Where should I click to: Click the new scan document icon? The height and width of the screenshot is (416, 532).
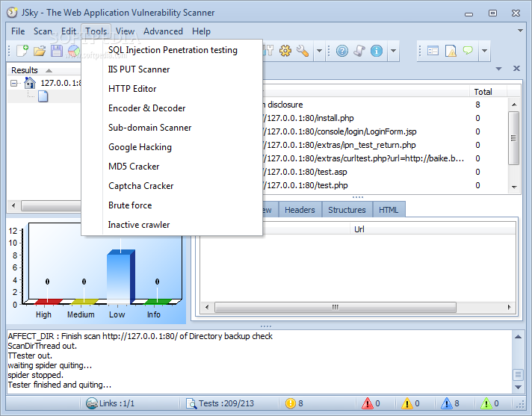[x=22, y=51]
